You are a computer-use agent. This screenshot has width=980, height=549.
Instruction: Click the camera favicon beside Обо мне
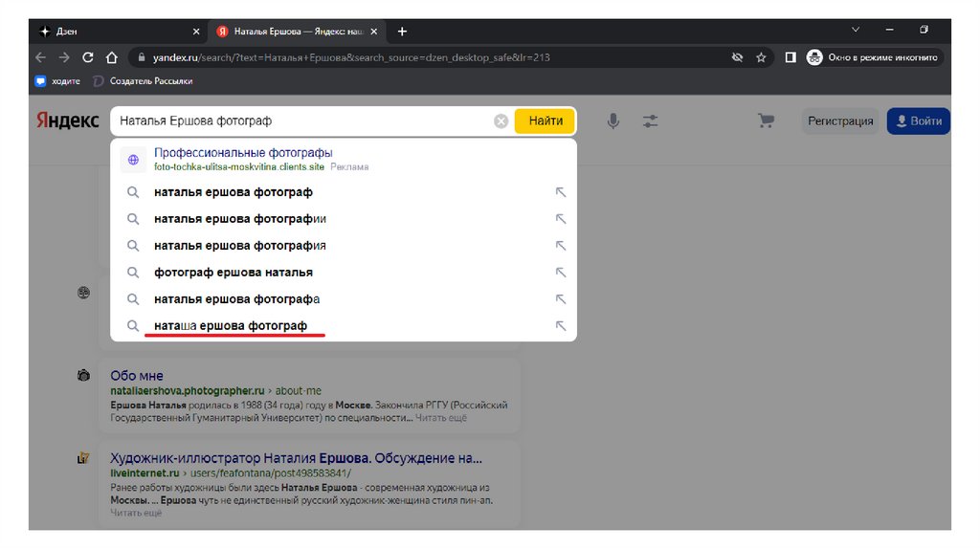83,375
